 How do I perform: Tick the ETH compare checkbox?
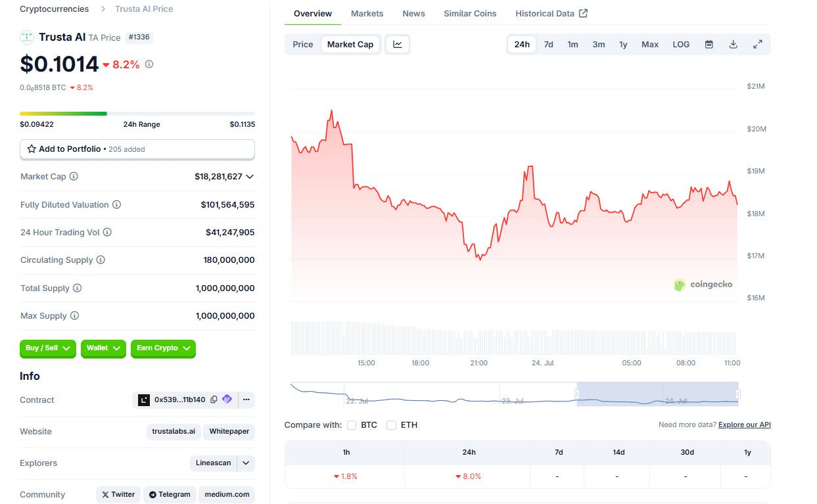(392, 425)
